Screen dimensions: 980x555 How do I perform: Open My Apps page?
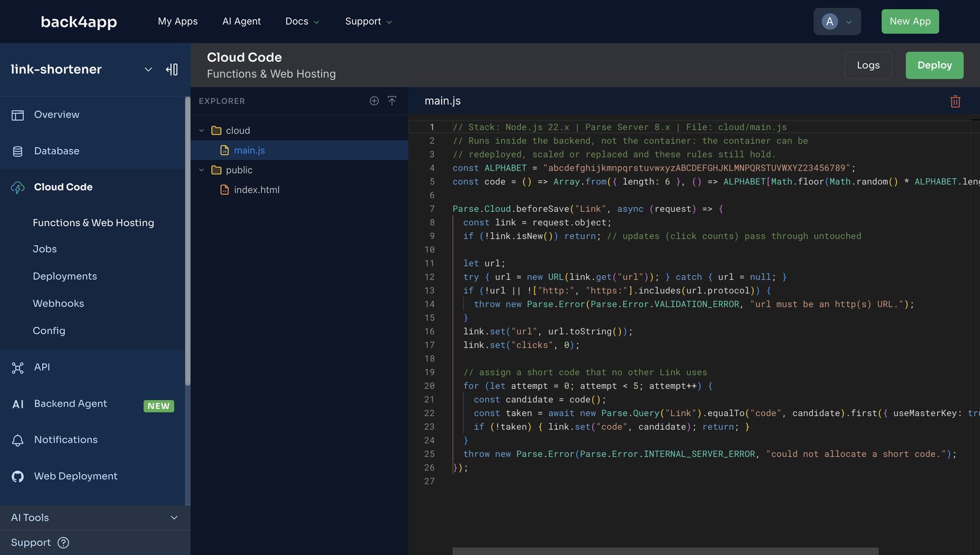pyautogui.click(x=178, y=21)
